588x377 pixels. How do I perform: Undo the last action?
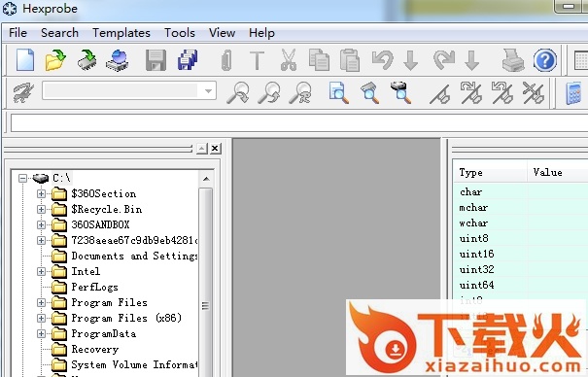coord(382,60)
